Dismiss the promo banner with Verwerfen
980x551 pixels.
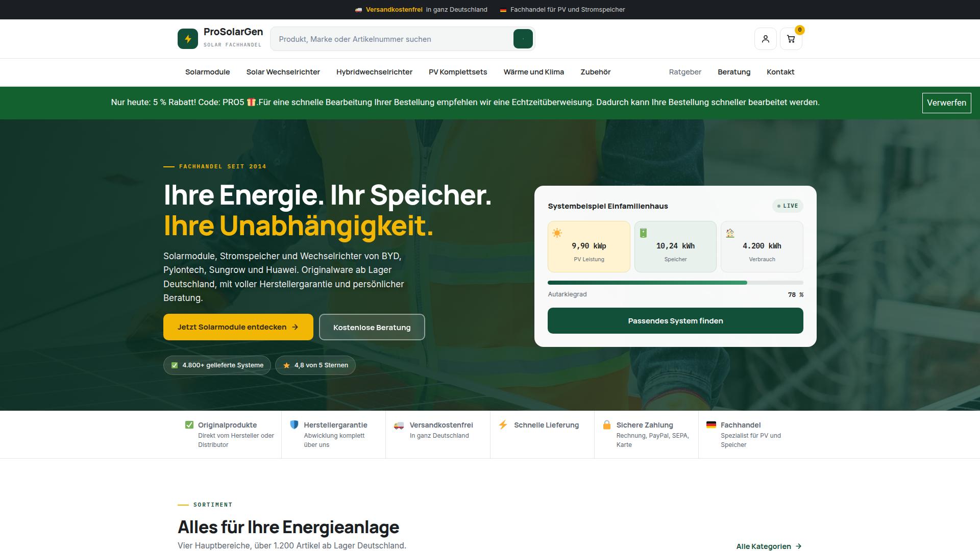[x=946, y=103]
